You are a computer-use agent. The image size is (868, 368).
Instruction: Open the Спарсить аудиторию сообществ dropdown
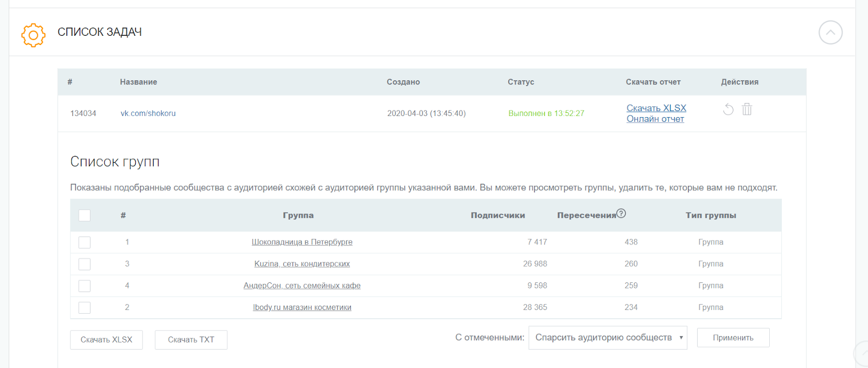608,338
